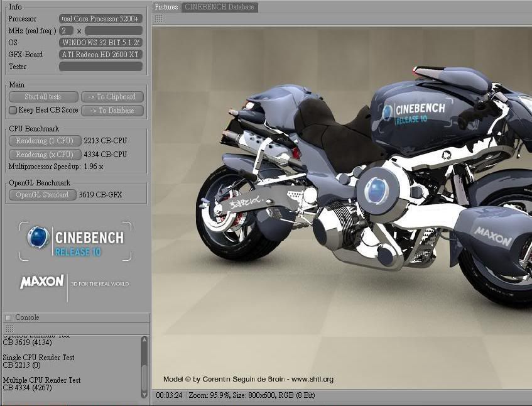Viewport: 532px width, 406px height.
Task: Click the 3619 CB-GFX score
Action: click(x=100, y=195)
